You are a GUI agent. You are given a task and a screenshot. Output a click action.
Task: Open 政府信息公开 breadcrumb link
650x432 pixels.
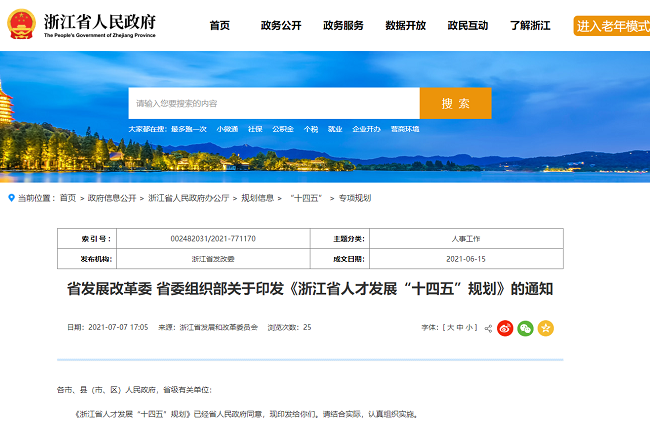click(111, 198)
